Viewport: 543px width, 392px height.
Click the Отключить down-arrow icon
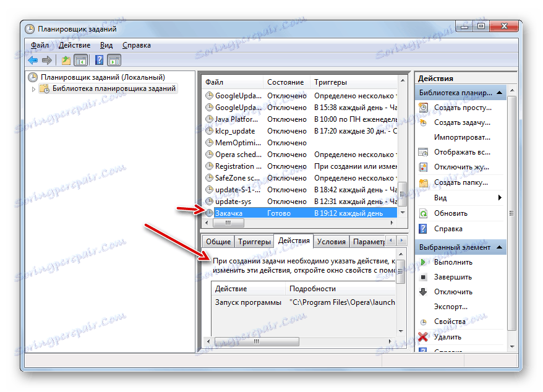pyautogui.click(x=423, y=292)
